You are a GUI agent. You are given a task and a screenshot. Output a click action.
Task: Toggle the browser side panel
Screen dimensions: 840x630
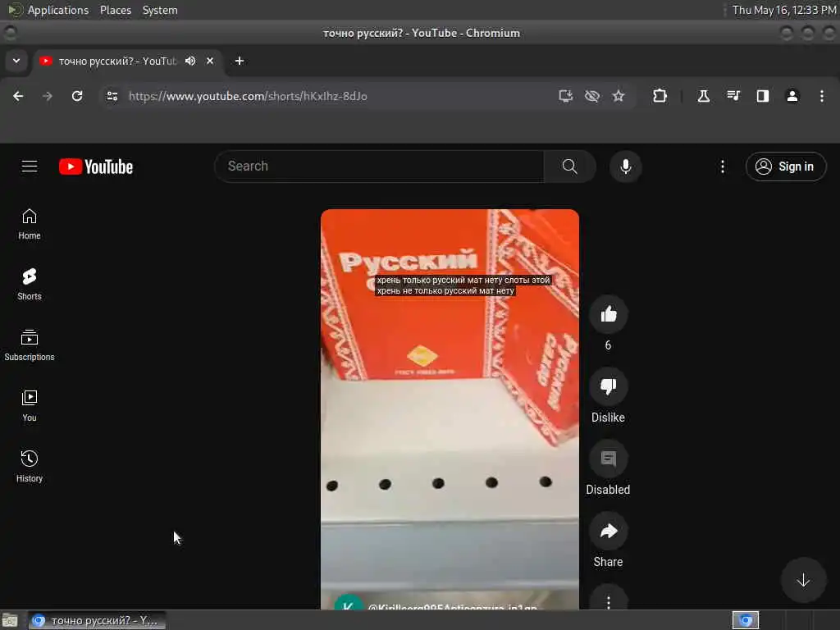[762, 96]
